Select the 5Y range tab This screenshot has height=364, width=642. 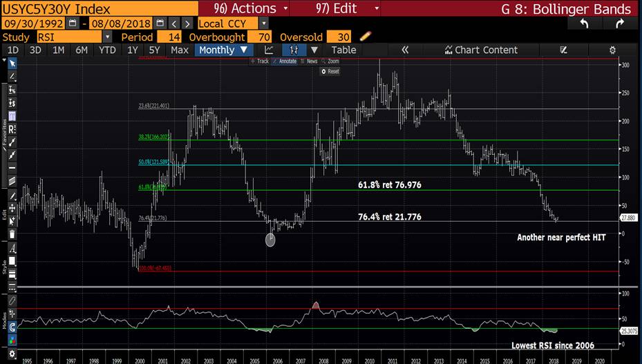tap(154, 50)
